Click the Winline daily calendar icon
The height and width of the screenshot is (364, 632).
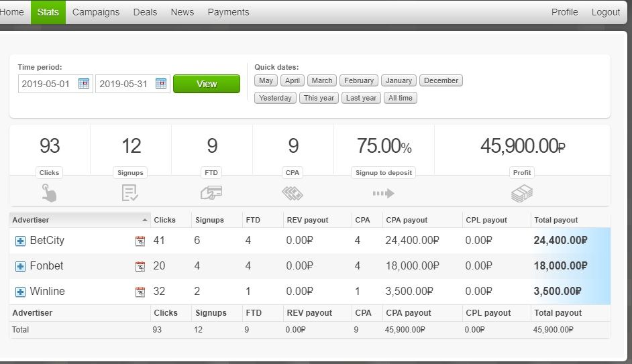click(140, 292)
